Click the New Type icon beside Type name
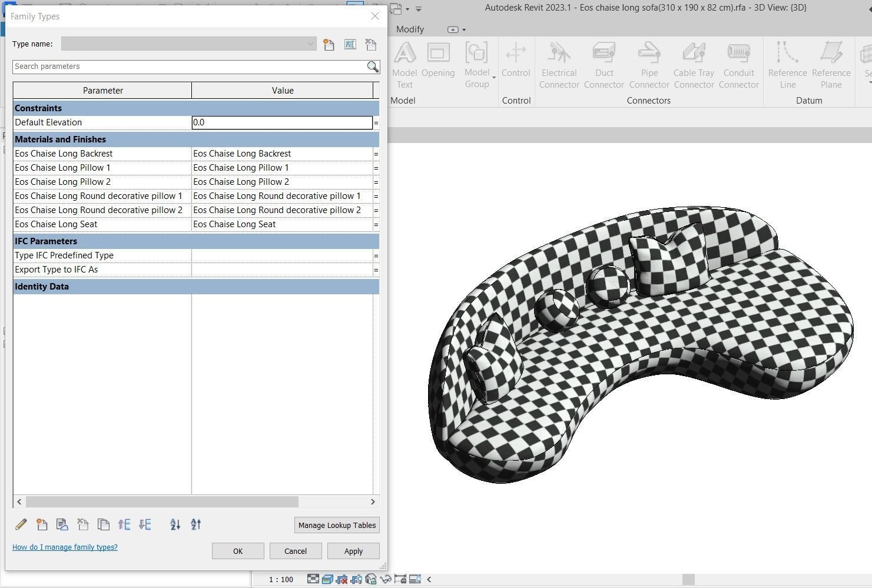Image resolution: width=872 pixels, height=588 pixels. (329, 44)
